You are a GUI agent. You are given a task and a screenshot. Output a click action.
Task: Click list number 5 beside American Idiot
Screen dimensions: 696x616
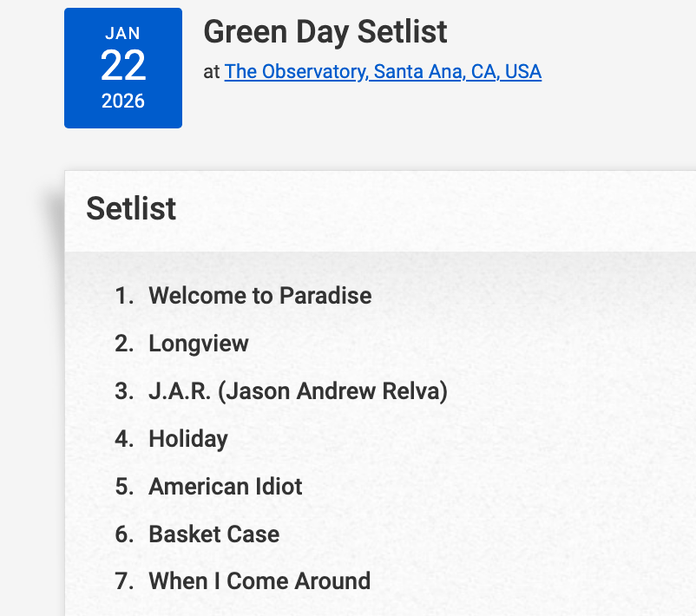(124, 486)
